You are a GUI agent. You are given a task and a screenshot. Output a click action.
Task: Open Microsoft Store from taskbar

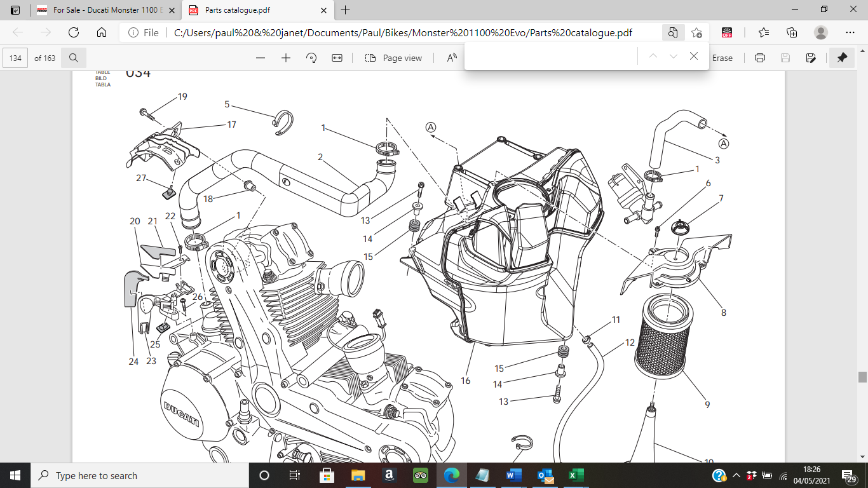point(327,475)
